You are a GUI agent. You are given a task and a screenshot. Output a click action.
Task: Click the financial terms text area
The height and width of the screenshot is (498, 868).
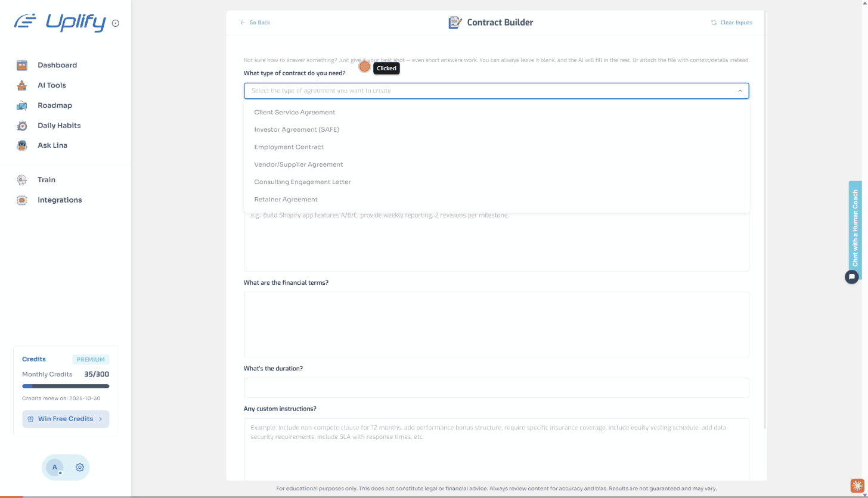[496, 325]
